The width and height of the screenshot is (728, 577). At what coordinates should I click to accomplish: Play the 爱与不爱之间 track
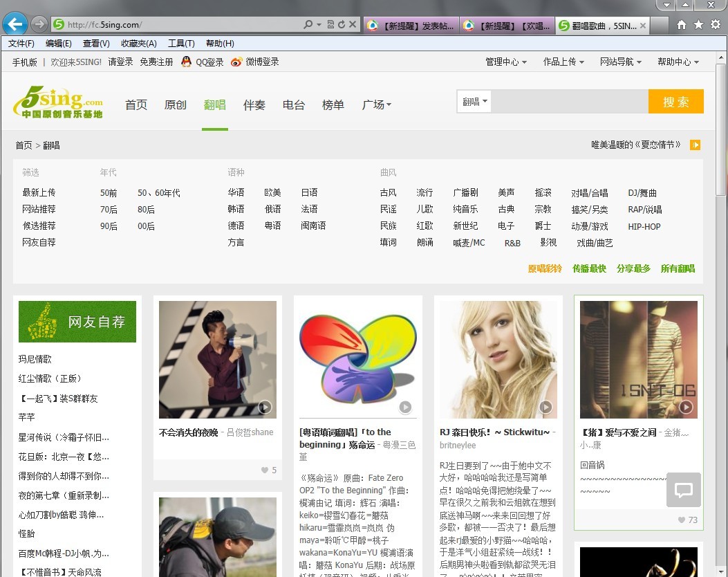click(686, 407)
